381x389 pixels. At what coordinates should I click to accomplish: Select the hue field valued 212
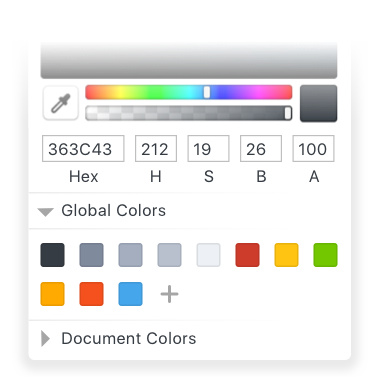(156, 149)
